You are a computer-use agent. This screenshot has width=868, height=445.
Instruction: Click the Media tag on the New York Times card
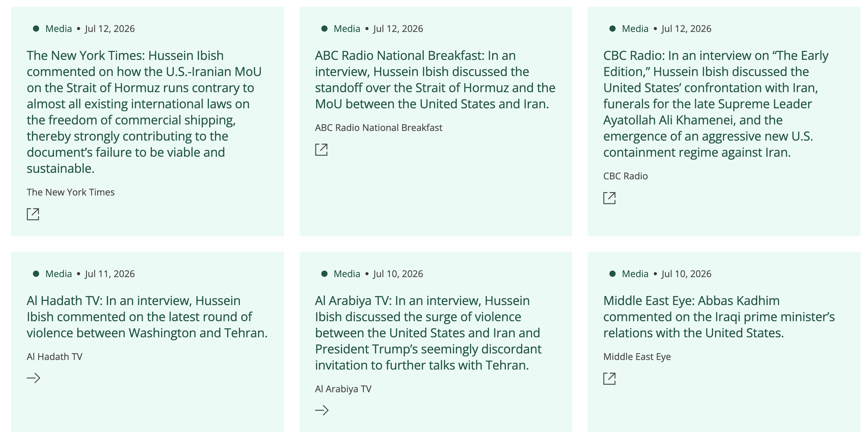[x=59, y=29]
